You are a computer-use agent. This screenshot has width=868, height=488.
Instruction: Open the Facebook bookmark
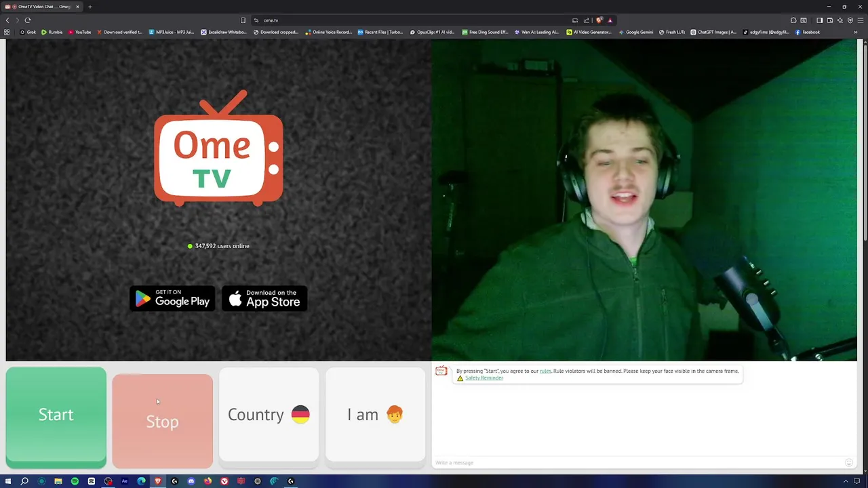tap(808, 32)
